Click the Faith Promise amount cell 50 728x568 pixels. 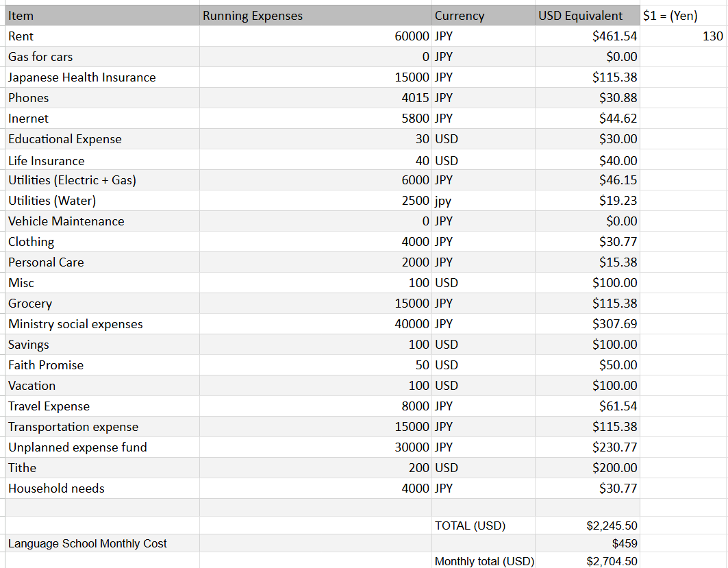(316, 365)
